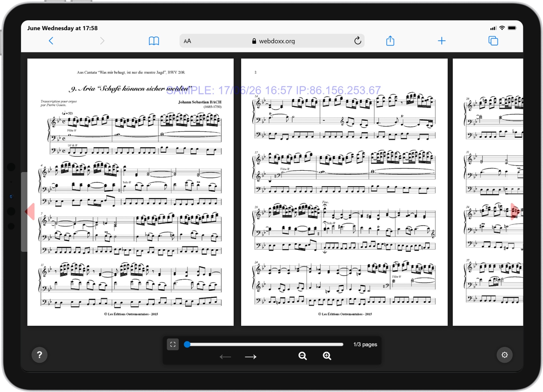Click the '1/3 pages' indicator
This screenshot has width=543, height=392.
tap(365, 344)
